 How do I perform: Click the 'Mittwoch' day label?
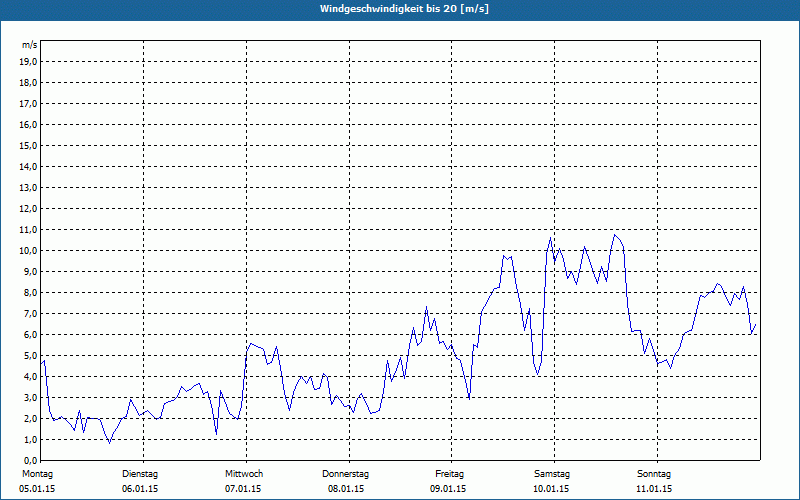(x=244, y=474)
